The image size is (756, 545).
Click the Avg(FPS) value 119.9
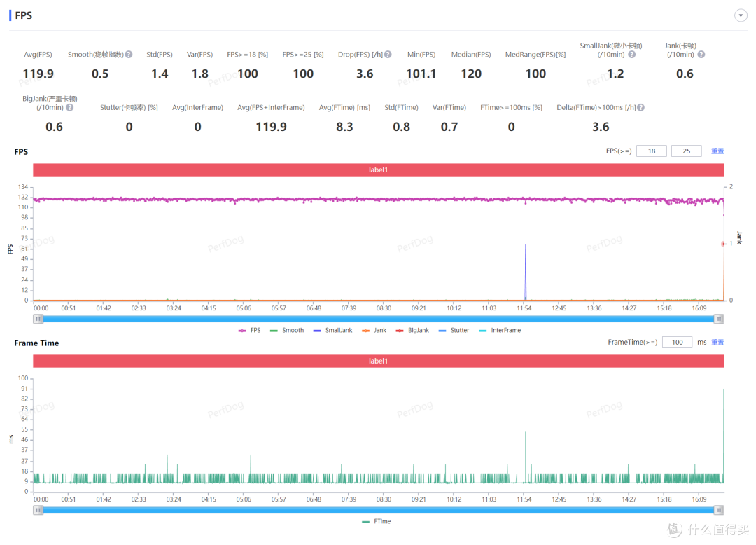[x=38, y=74]
